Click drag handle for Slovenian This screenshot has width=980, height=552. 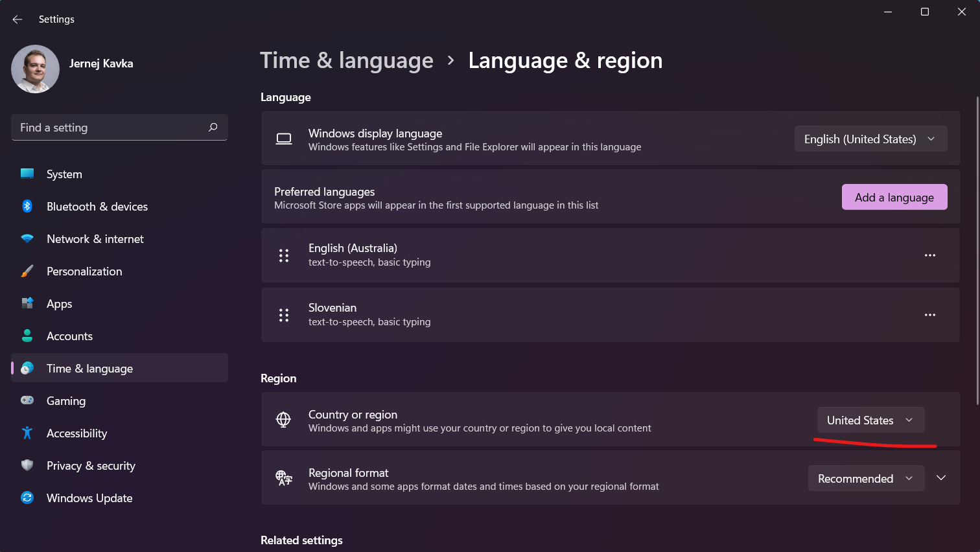284,315
